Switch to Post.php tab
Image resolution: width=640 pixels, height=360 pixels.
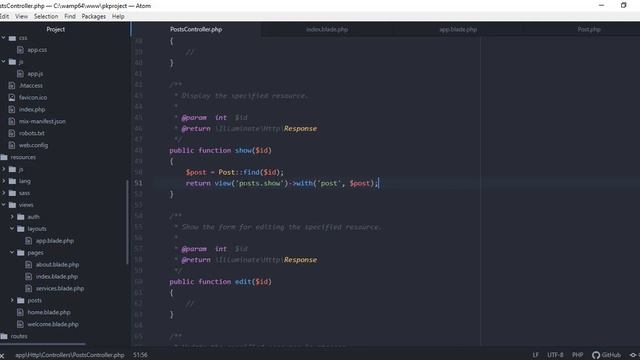589,29
